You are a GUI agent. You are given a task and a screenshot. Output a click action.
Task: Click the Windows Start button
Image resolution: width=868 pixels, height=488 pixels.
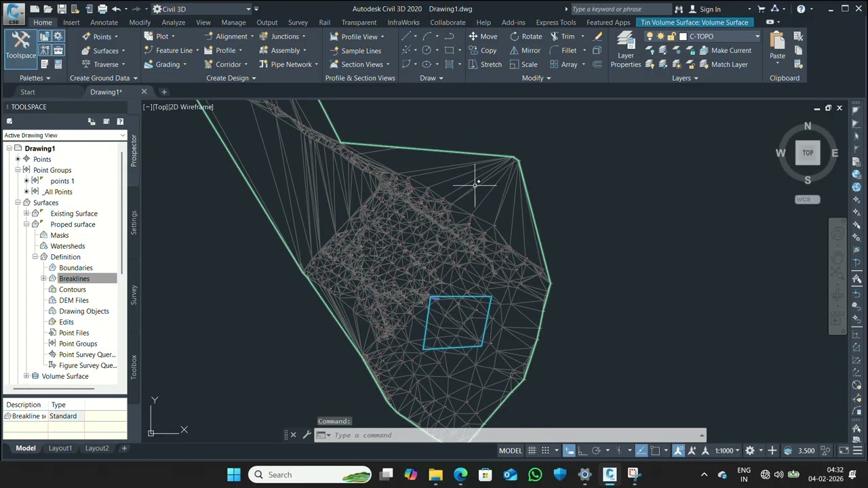(x=234, y=474)
